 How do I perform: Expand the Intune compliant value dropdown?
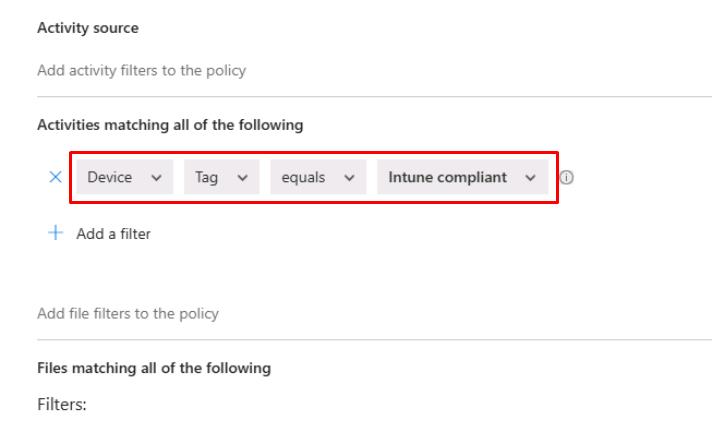click(x=462, y=177)
